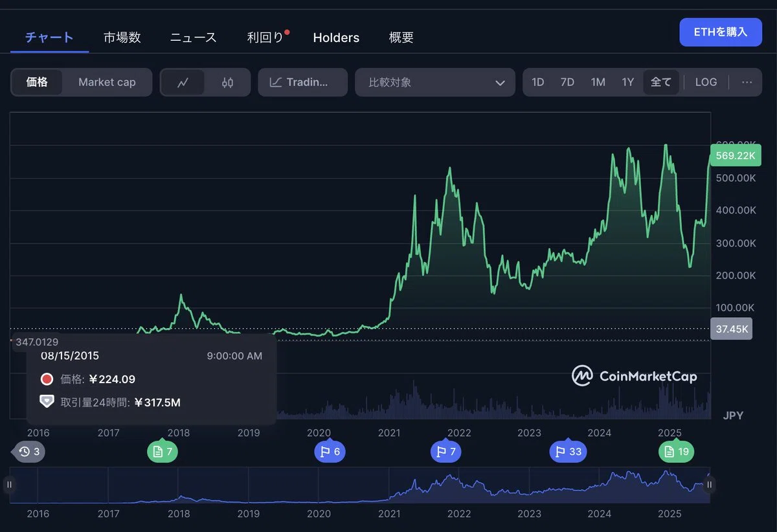Select the 1Y time range
Screen dimensions: 777x532
coord(627,82)
